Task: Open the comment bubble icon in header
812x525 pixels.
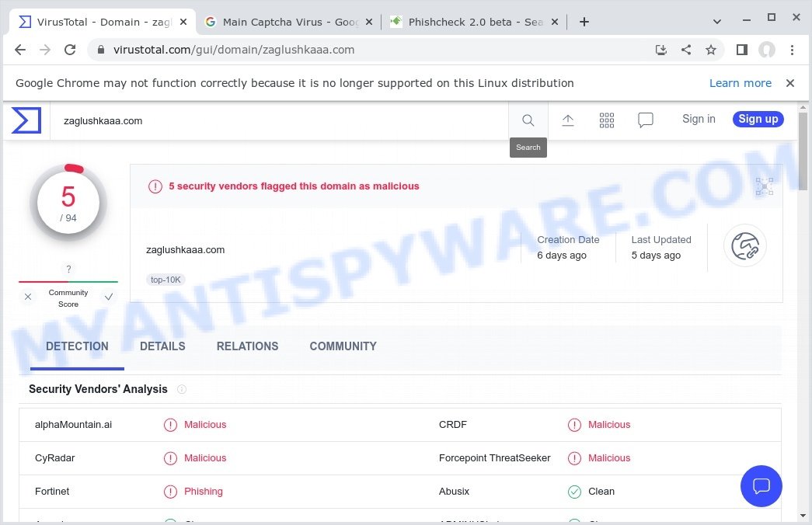Action: (x=645, y=120)
